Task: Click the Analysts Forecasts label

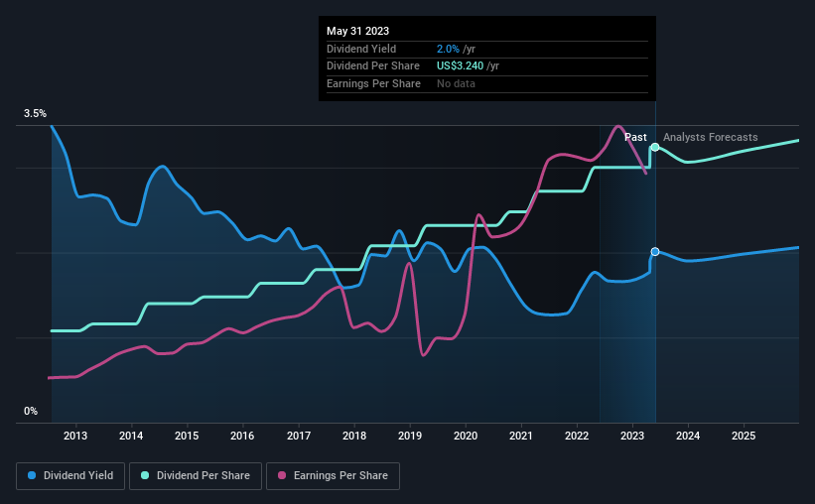Action: (x=710, y=137)
